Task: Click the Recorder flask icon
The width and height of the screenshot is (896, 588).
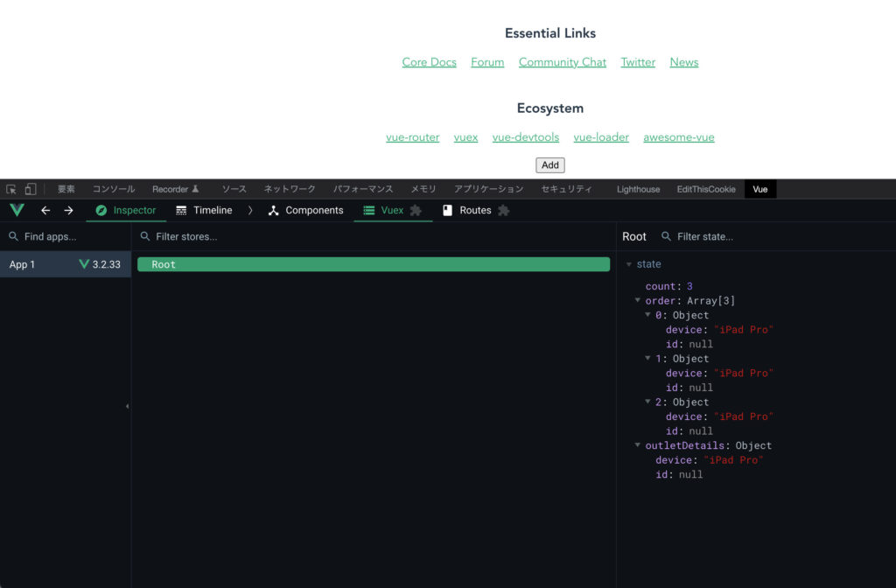Action: (x=195, y=189)
